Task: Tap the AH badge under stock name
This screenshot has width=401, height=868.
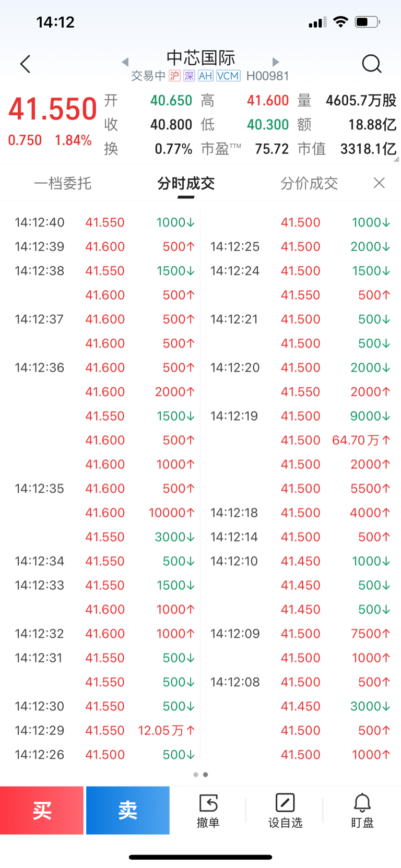Action: pos(206,76)
